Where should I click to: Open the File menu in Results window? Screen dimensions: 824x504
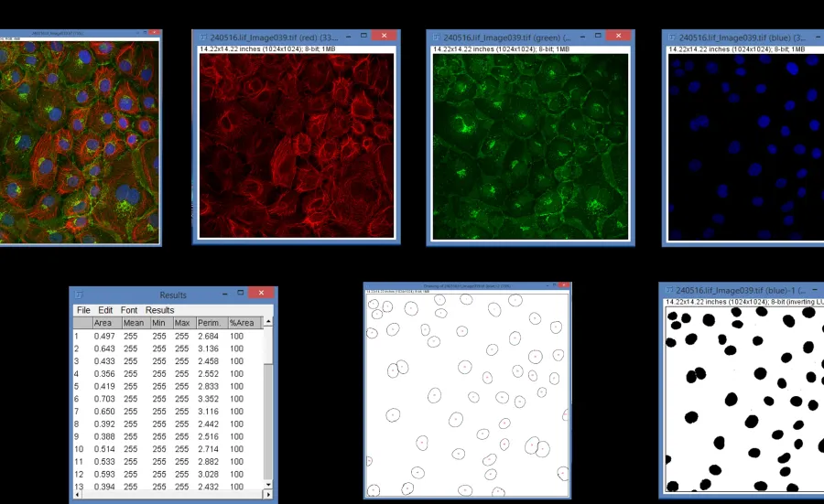tap(83, 310)
